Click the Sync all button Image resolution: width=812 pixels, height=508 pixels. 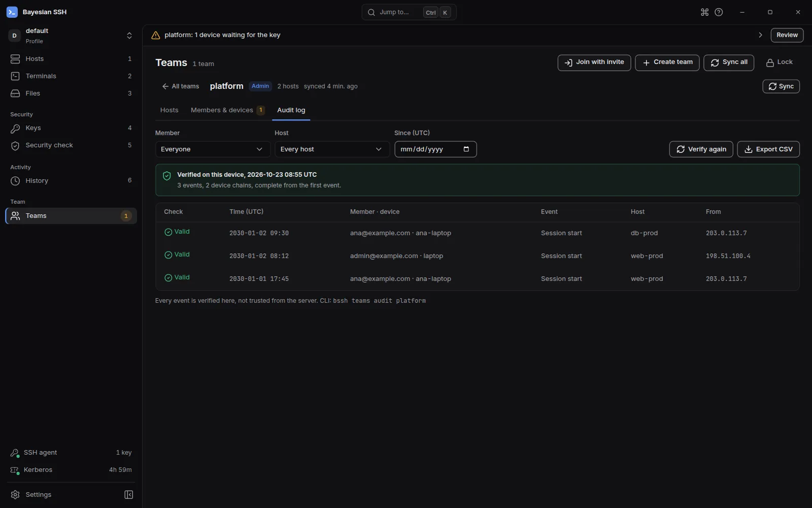pos(729,62)
